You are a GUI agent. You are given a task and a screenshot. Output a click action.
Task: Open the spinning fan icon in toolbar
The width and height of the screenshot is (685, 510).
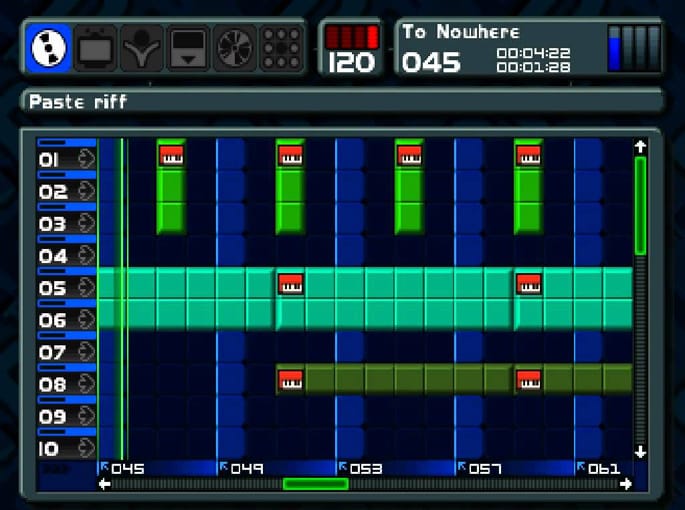(x=235, y=49)
